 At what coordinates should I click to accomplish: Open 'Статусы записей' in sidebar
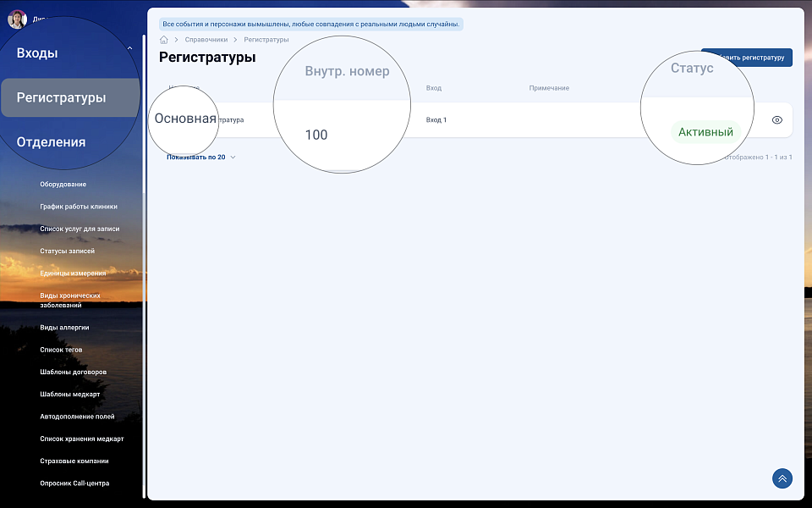pos(67,251)
